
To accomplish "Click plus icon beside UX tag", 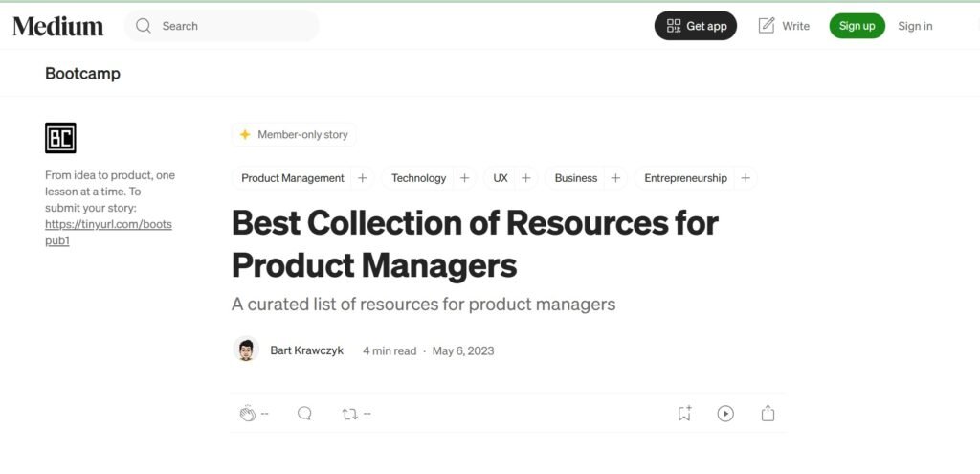I will (x=525, y=178).
